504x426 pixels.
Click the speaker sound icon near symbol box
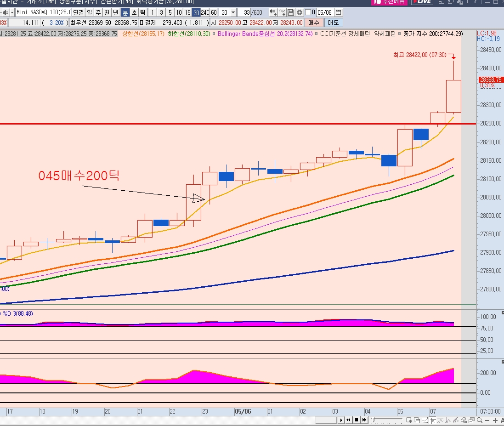(x=6, y=12)
